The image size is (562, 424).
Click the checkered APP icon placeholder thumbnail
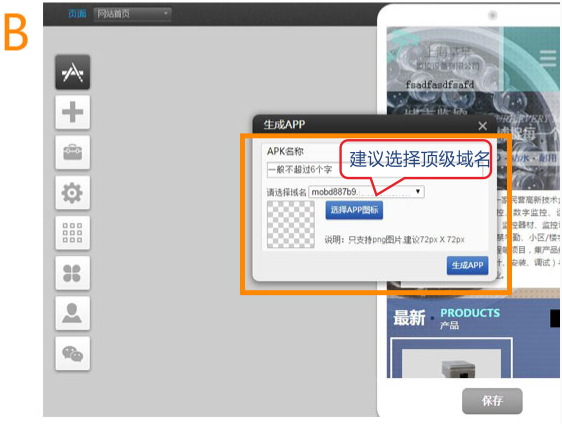pos(291,224)
